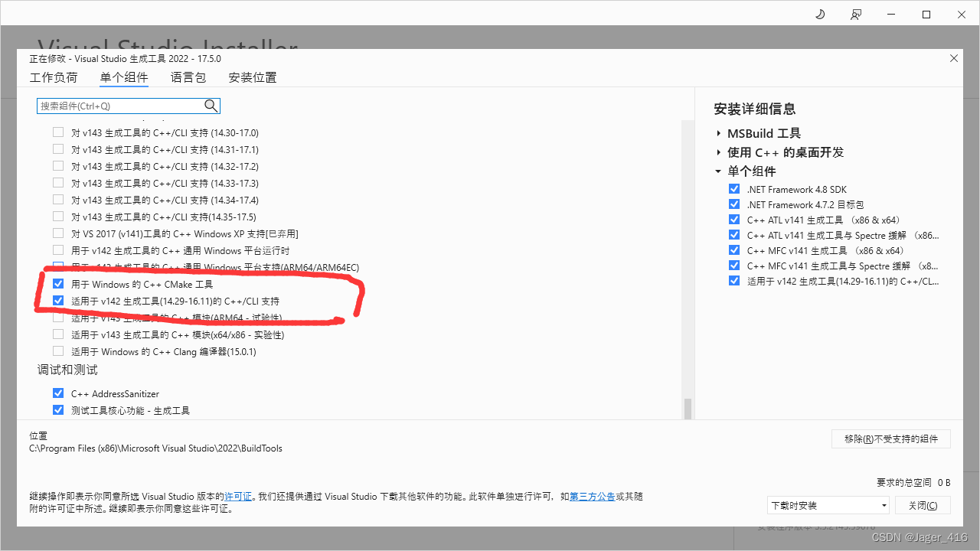Image resolution: width=980 pixels, height=551 pixels.
Task: Click the 调试和测试 section heading
Action: pos(67,370)
